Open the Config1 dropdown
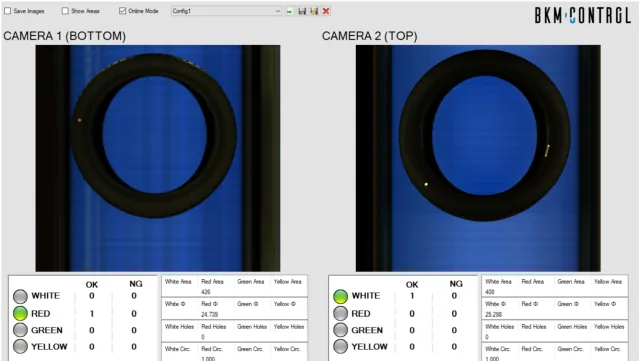The image size is (640, 361). (227, 11)
